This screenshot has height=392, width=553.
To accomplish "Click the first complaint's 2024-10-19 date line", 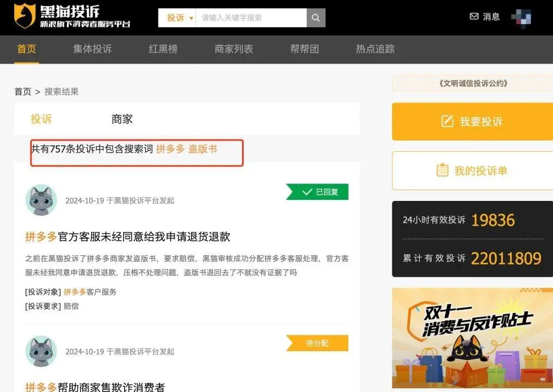I will (120, 200).
